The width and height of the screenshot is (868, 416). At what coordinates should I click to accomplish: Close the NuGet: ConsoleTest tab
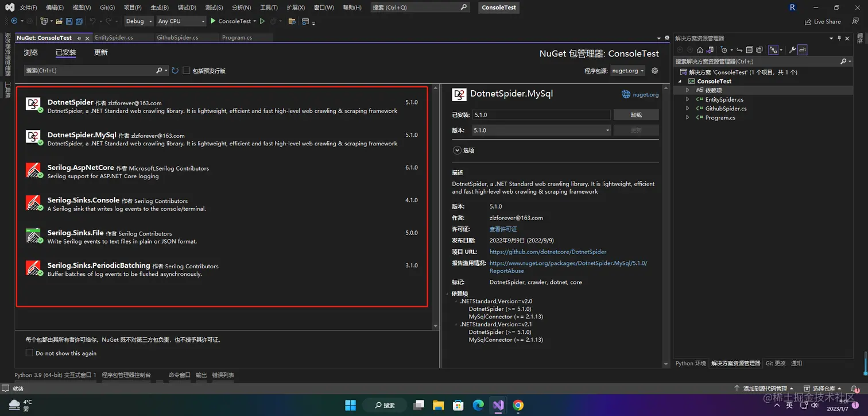(87, 38)
